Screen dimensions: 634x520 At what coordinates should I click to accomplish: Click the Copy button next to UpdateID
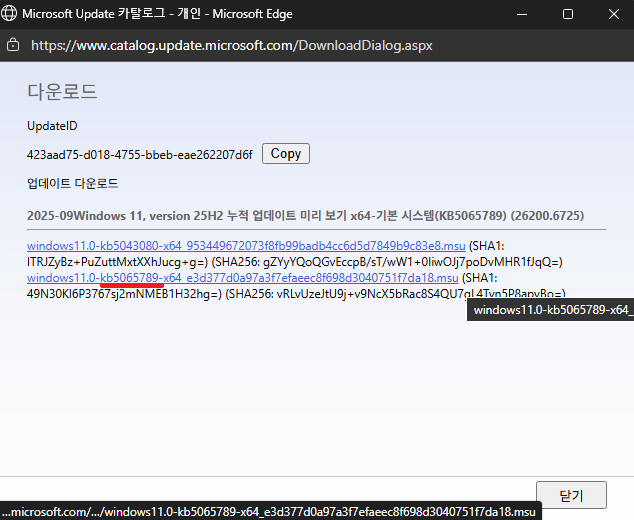pos(286,154)
